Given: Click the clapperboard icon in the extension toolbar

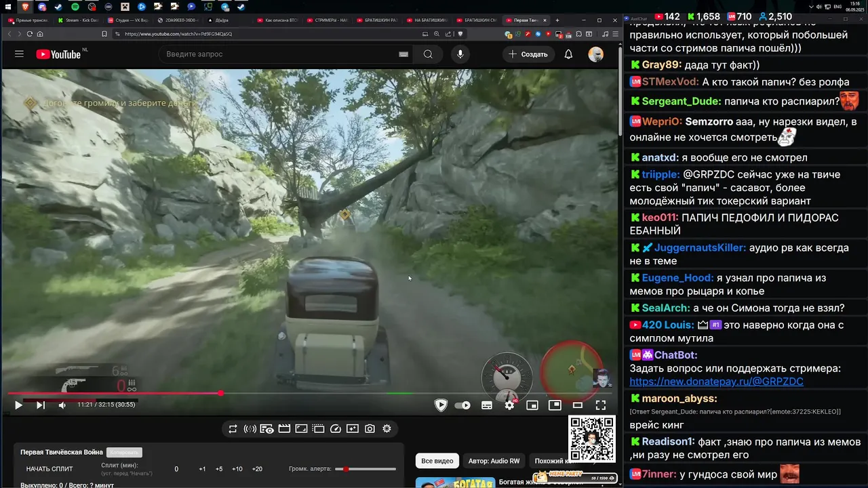Looking at the screenshot, I should [x=284, y=429].
